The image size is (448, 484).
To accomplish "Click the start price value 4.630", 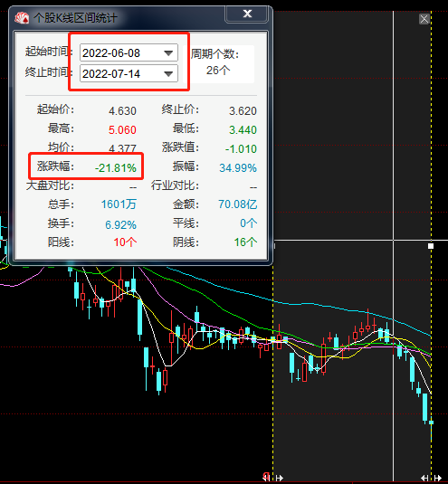I will coord(122,110).
